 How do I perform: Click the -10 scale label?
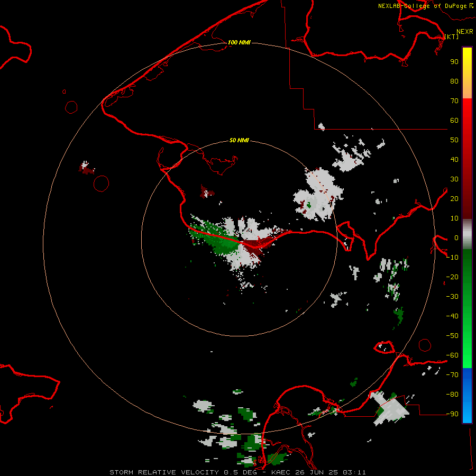pos(452,258)
